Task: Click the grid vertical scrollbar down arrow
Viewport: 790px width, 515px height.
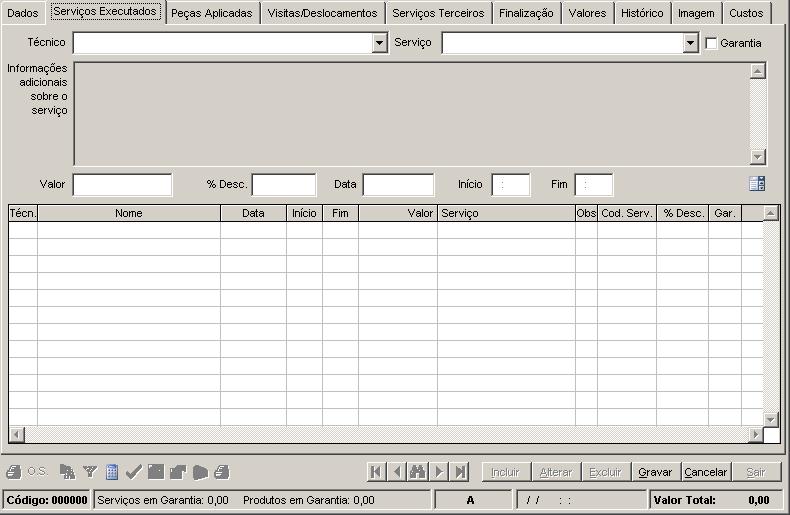Action: coord(771,419)
